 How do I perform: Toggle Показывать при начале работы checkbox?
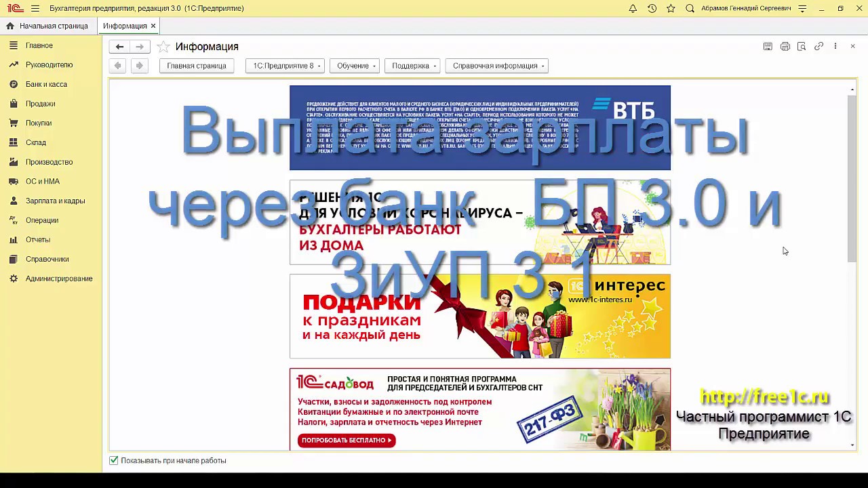pyautogui.click(x=114, y=460)
